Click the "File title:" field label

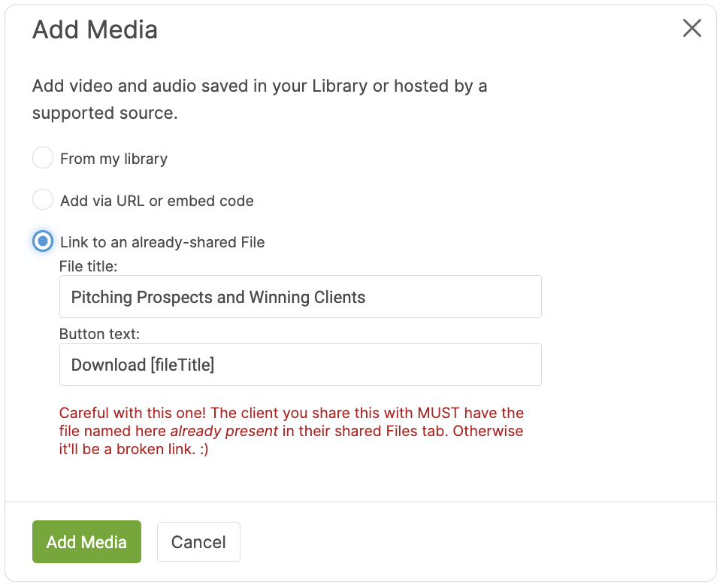[88, 265]
